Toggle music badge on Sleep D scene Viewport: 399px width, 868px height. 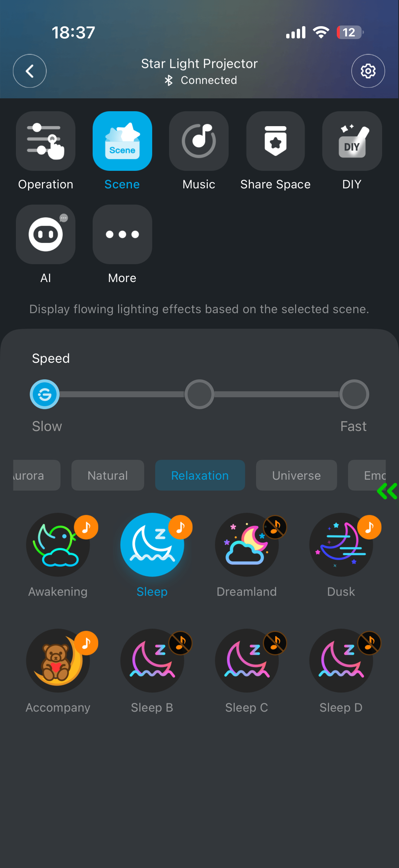coord(369,643)
